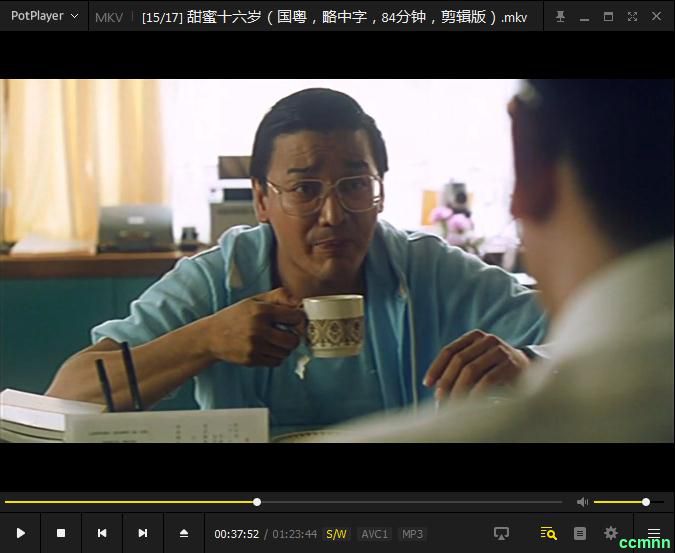Open the screen cast icon
675x553 pixels.
pos(501,533)
